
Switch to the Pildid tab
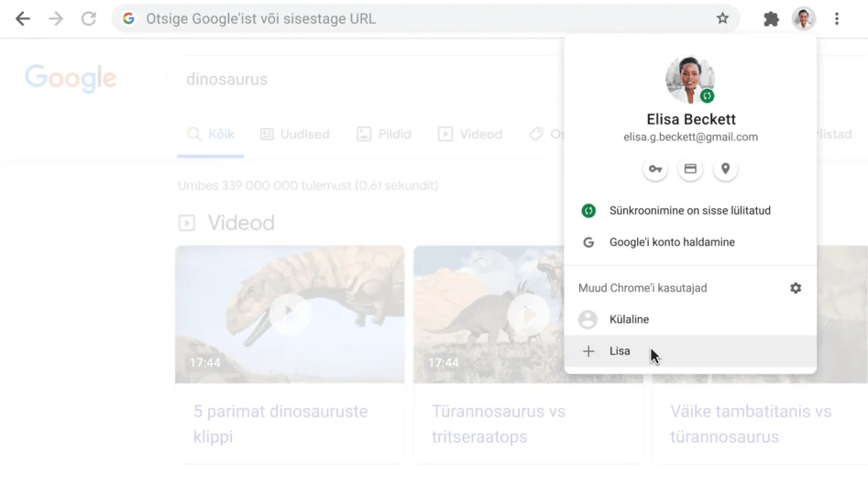(x=383, y=134)
